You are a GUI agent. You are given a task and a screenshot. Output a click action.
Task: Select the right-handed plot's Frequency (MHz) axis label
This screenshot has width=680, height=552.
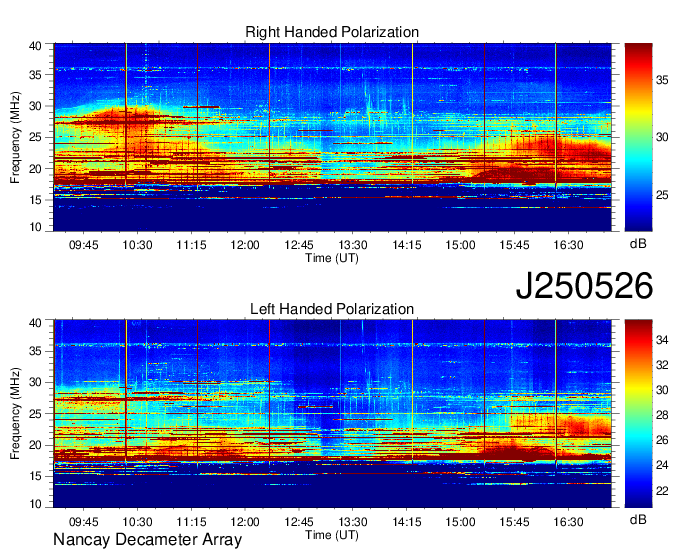point(15,137)
